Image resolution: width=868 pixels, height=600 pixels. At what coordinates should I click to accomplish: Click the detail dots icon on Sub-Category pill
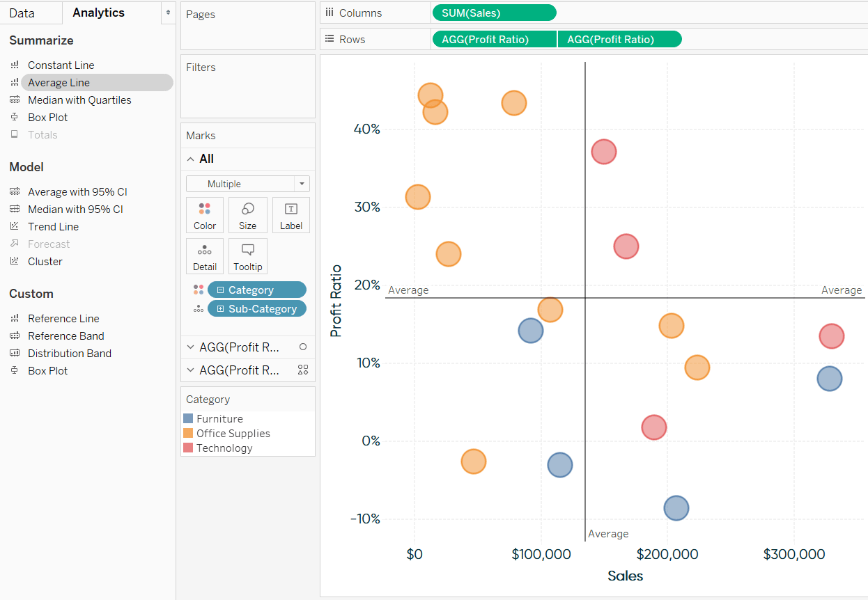[x=199, y=308]
